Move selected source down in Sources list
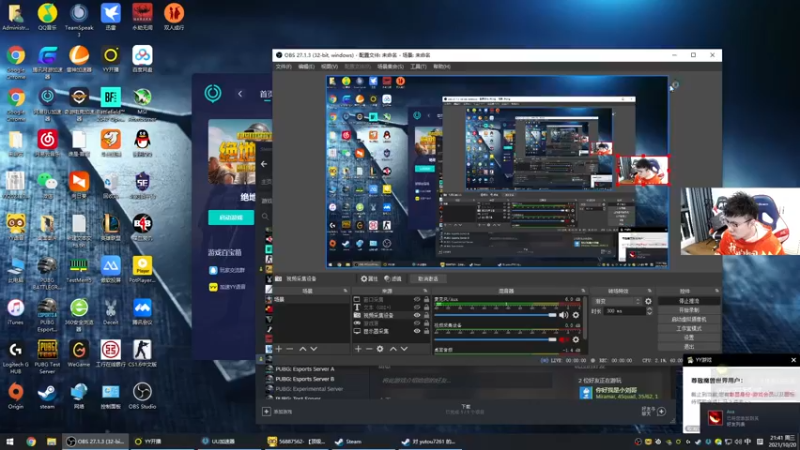Screen dimensions: 800x450 (x=404, y=349)
